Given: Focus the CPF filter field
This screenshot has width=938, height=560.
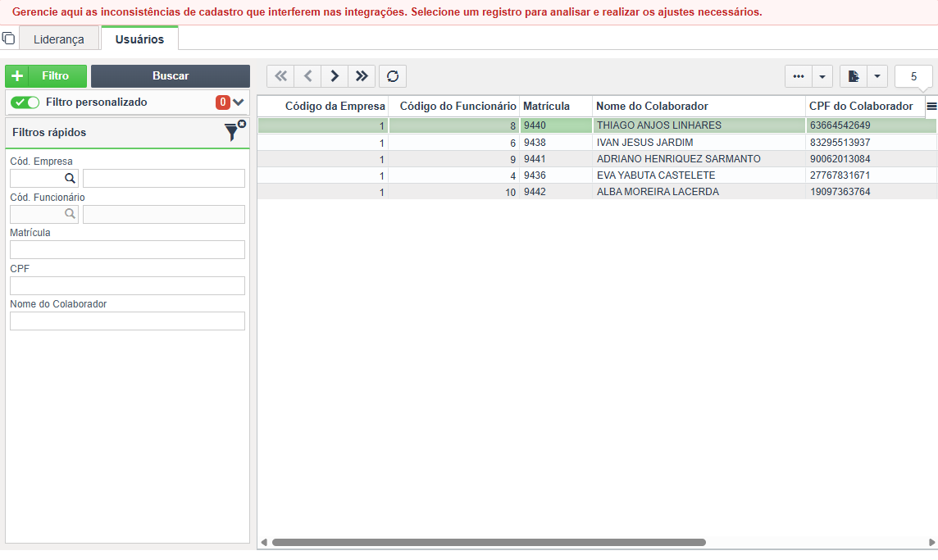Looking at the screenshot, I should pyautogui.click(x=127, y=285).
